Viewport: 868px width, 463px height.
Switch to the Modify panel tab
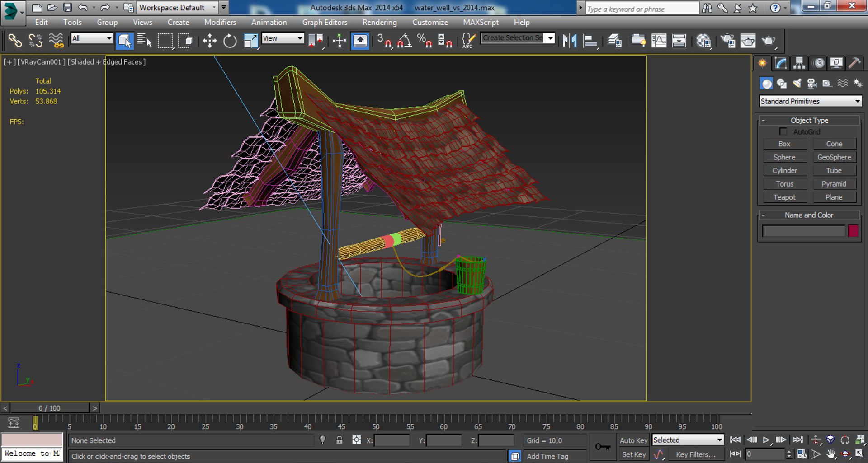[781, 63]
